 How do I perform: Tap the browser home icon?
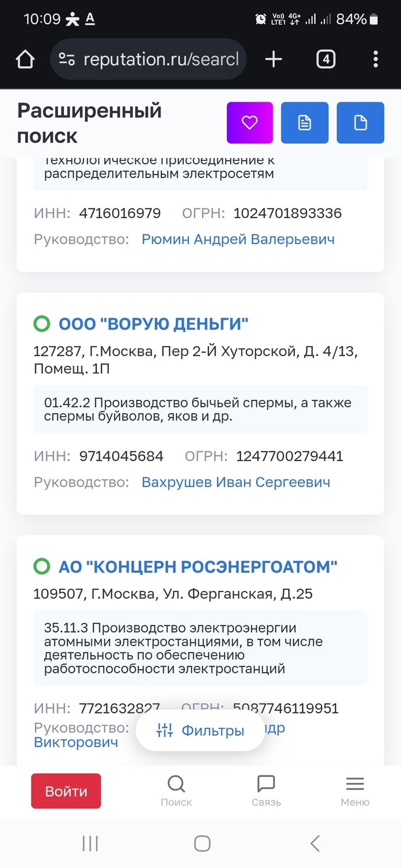tap(25, 60)
